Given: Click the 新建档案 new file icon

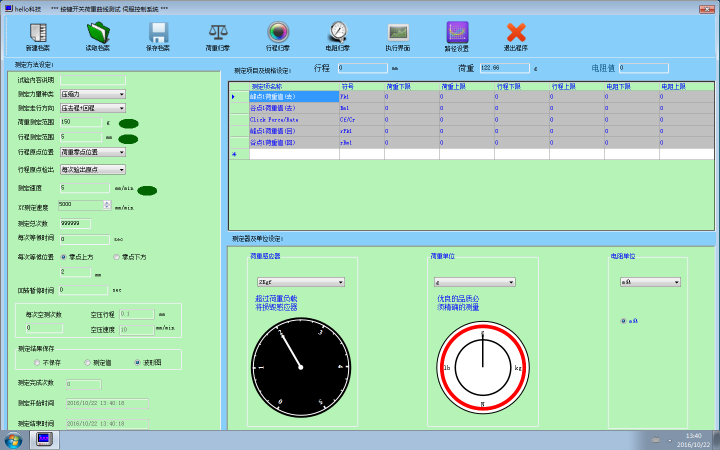Looking at the screenshot, I should click(x=38, y=34).
